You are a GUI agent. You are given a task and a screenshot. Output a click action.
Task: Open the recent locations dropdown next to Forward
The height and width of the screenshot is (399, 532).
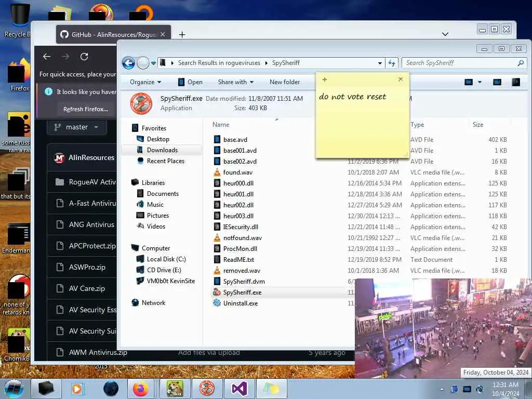(153, 63)
